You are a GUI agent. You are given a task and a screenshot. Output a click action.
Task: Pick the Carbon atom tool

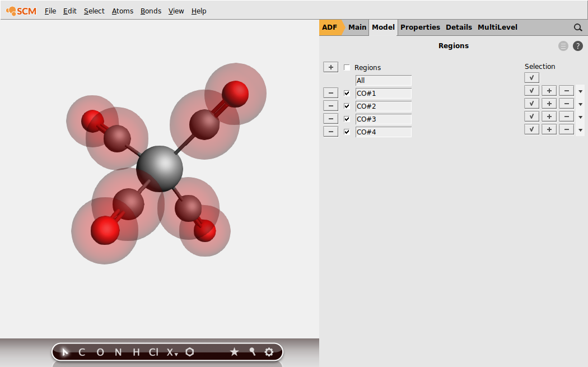coord(81,352)
